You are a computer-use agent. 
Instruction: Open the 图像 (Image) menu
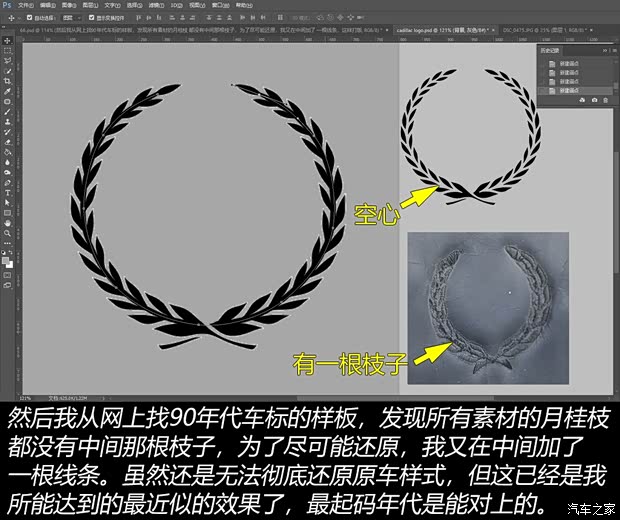(69, 6)
